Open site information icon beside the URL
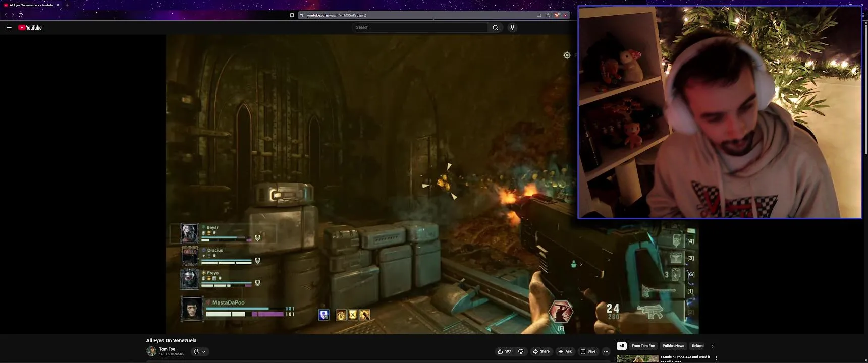This screenshot has width=868, height=363. [302, 15]
